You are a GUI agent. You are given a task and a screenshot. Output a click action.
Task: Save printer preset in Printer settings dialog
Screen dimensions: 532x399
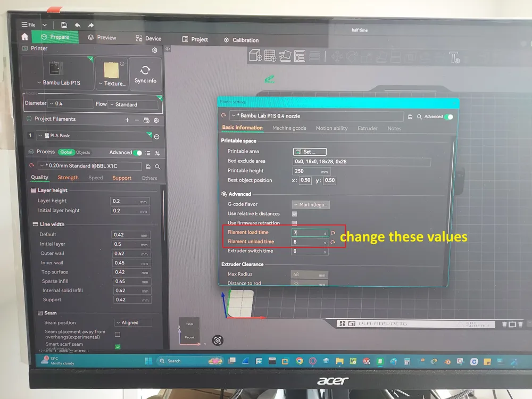[410, 117]
